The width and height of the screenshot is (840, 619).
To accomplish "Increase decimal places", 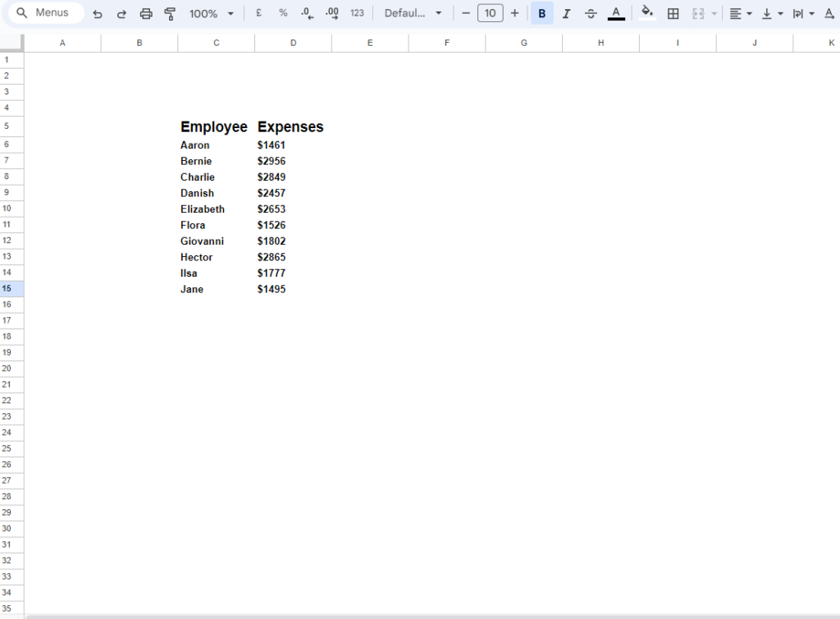I will tap(331, 13).
